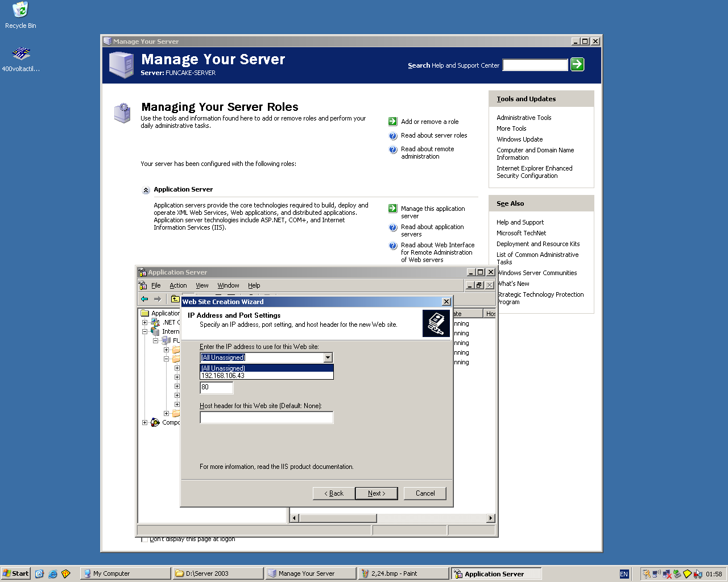The image size is (728, 582).
Task: Switch to My Computer taskbar button
Action: (x=125, y=573)
